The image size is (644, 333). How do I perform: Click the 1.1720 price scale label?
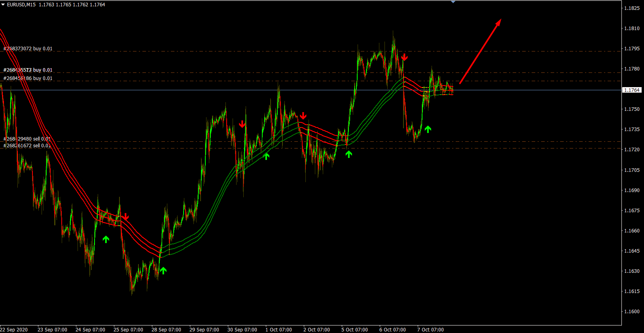(632, 150)
